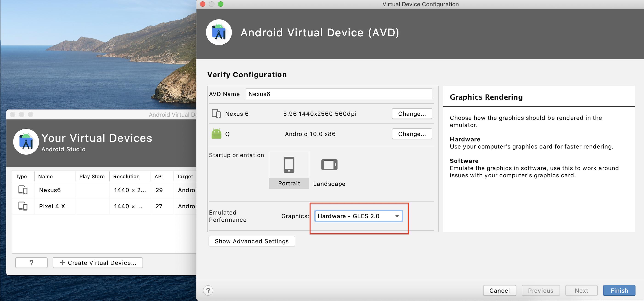Image resolution: width=644 pixels, height=301 pixels.
Task: Sort devices by the Name column header
Action: pos(45,176)
